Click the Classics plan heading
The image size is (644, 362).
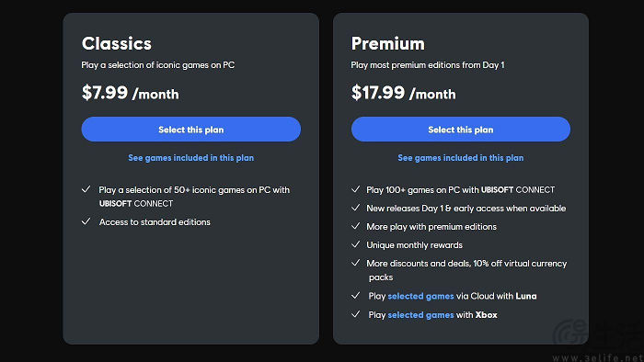click(x=117, y=43)
